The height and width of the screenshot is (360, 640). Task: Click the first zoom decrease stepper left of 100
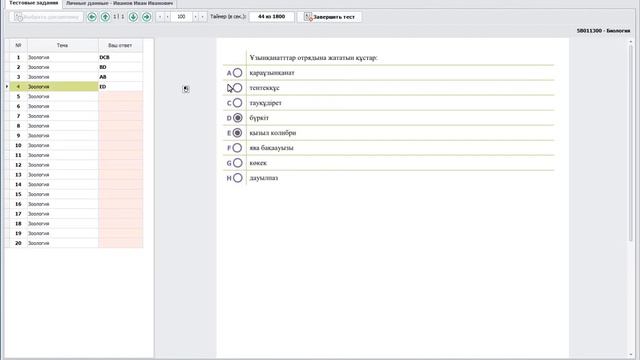pos(160,17)
